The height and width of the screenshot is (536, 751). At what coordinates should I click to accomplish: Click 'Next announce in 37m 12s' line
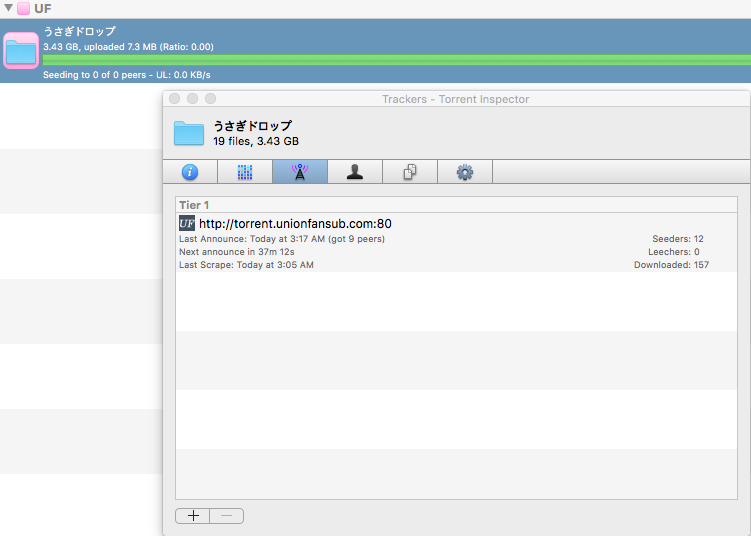click(237, 251)
